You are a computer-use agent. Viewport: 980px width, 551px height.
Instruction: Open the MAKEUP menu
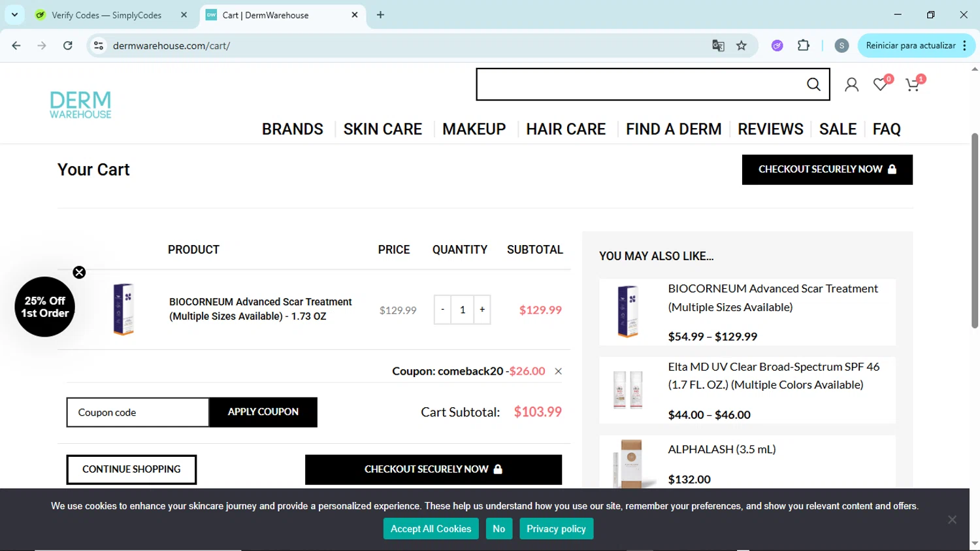click(x=474, y=129)
